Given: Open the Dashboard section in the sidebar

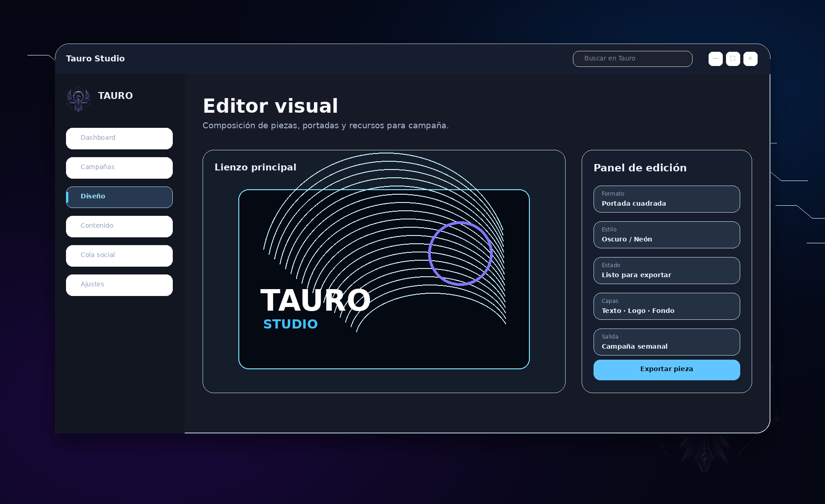Looking at the screenshot, I should [119, 138].
